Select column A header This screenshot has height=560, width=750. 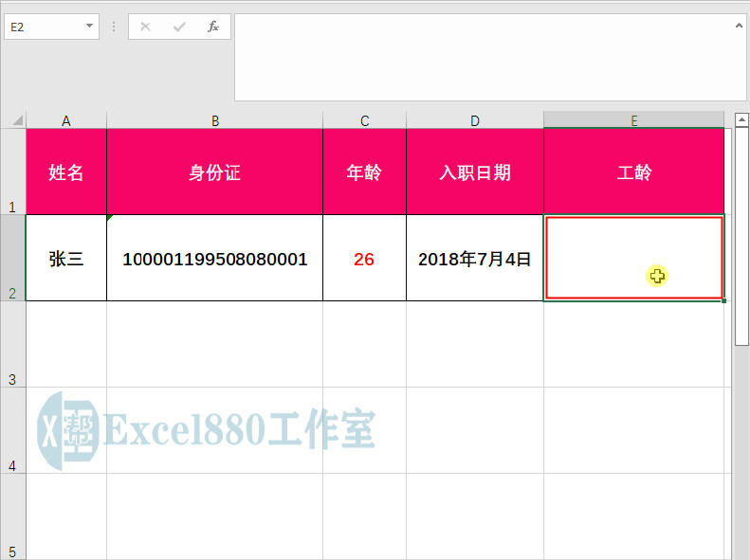pos(66,120)
